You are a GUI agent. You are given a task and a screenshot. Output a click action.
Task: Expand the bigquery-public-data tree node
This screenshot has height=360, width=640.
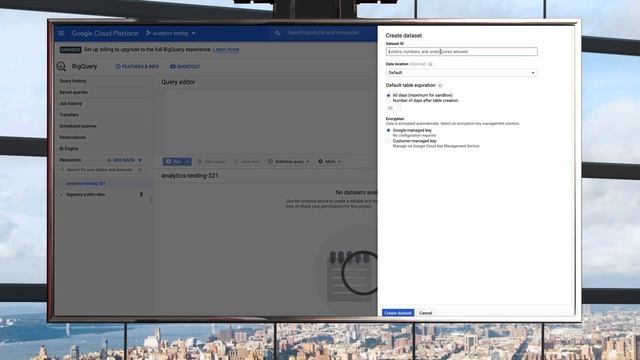tap(61, 195)
